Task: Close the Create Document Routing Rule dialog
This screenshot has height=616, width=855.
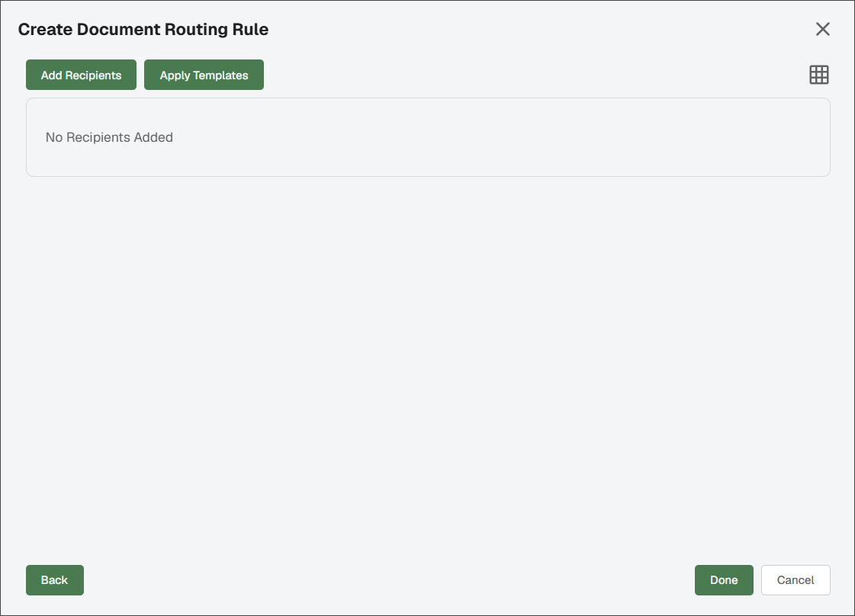Action: click(x=823, y=29)
